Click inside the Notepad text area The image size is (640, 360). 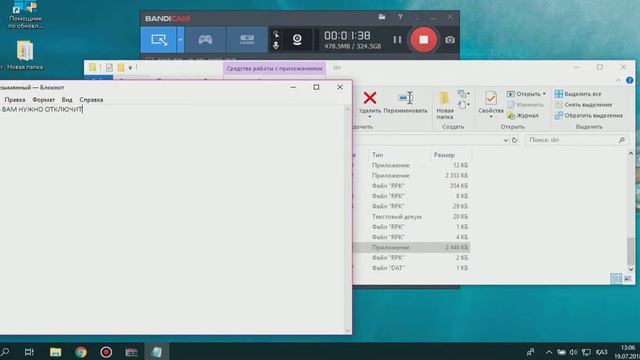pyautogui.click(x=171, y=220)
